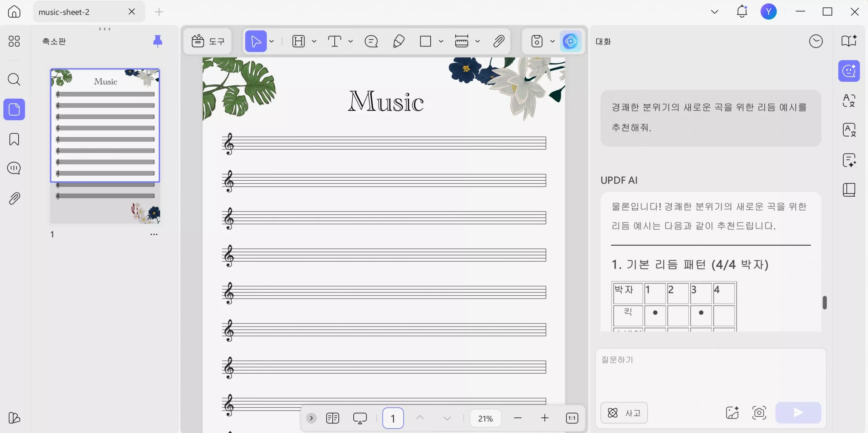Click the add image icon in chat
This screenshot has height=433, width=868.
[x=732, y=413]
